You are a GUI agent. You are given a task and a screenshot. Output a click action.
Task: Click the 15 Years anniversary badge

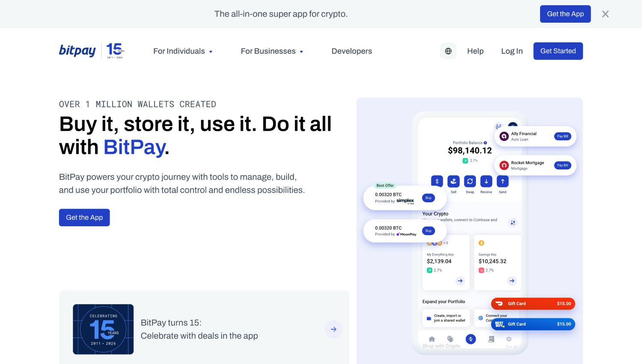(x=115, y=50)
